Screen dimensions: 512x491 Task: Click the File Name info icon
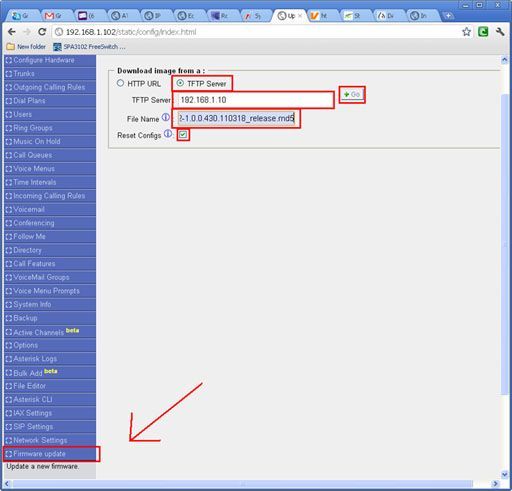pyautogui.click(x=166, y=117)
